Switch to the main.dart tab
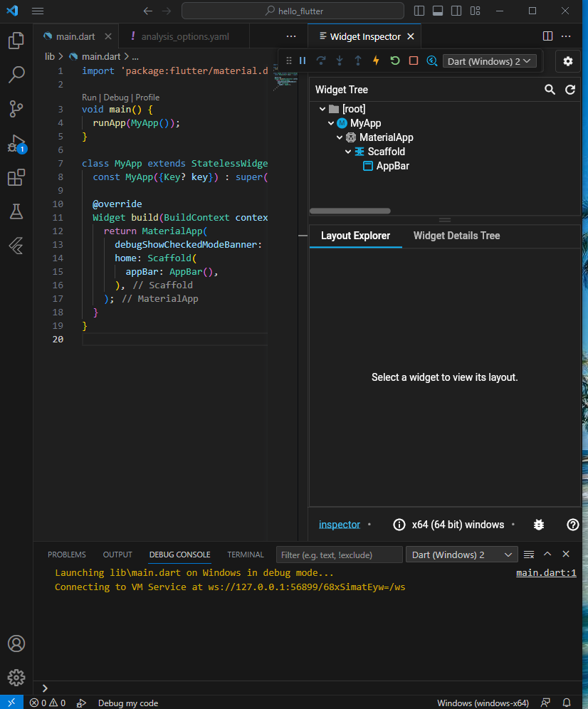Image resolution: width=588 pixels, height=709 pixels. click(75, 36)
